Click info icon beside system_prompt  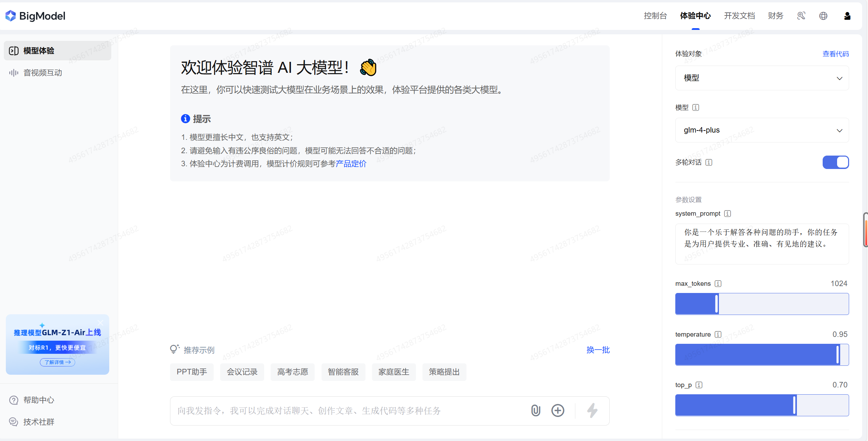(x=728, y=214)
